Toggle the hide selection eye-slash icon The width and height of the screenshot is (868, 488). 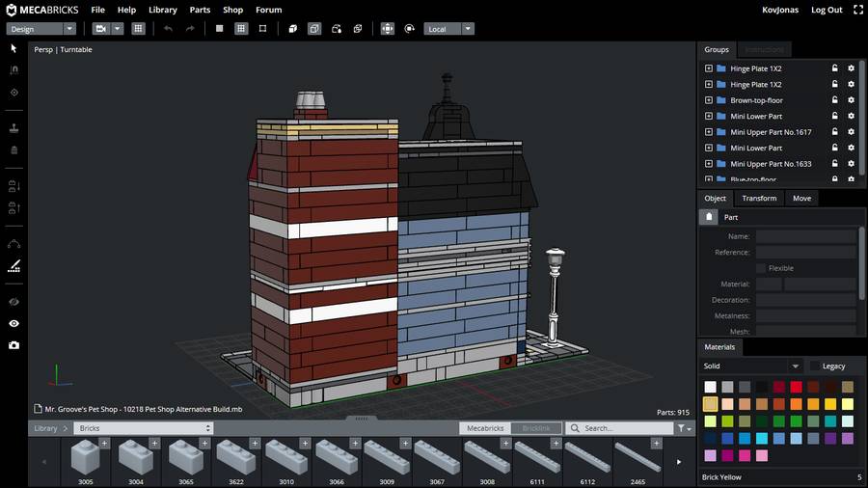[x=14, y=302]
